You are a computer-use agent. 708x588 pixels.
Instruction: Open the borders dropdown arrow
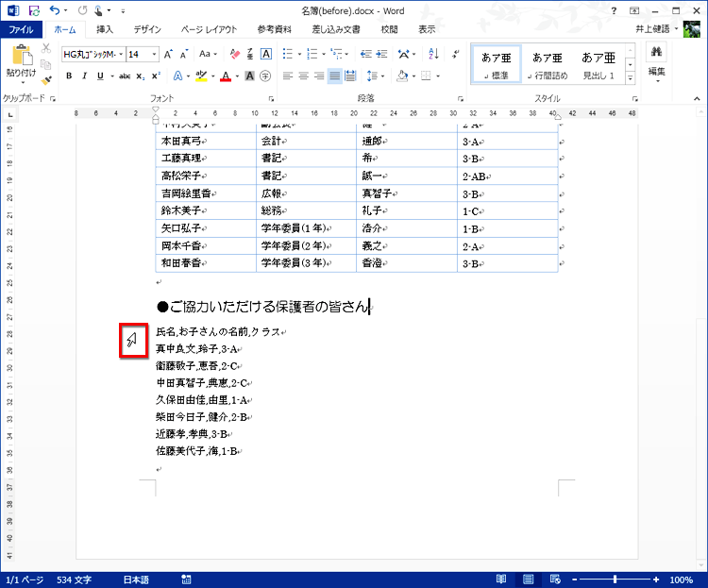tap(438, 76)
